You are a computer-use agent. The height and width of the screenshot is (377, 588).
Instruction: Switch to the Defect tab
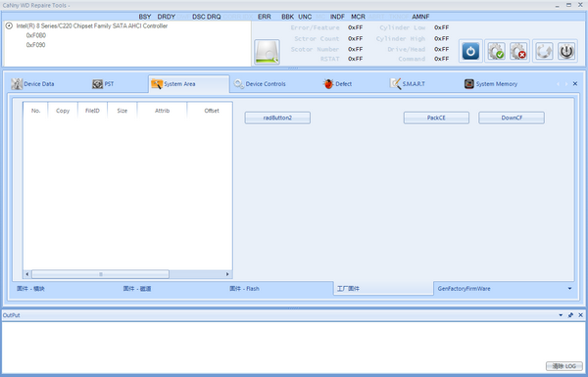pos(337,84)
